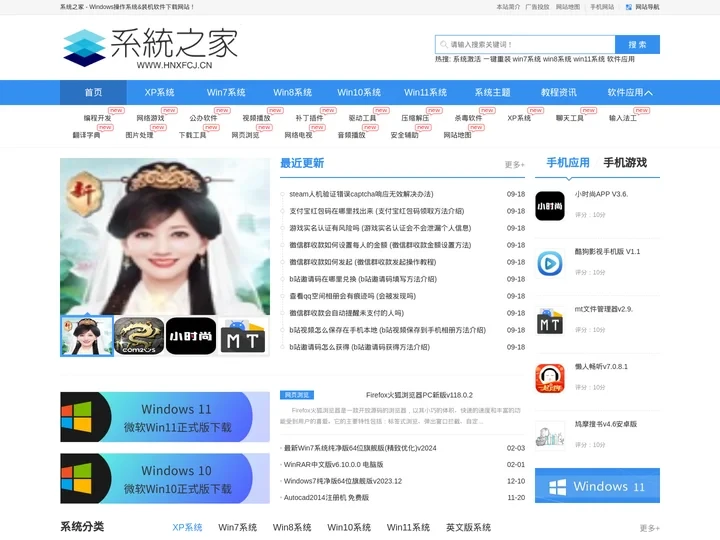The width and height of the screenshot is (720, 540).
Task: Select the Win7系统 category tab at bottom
Action: 237,527
